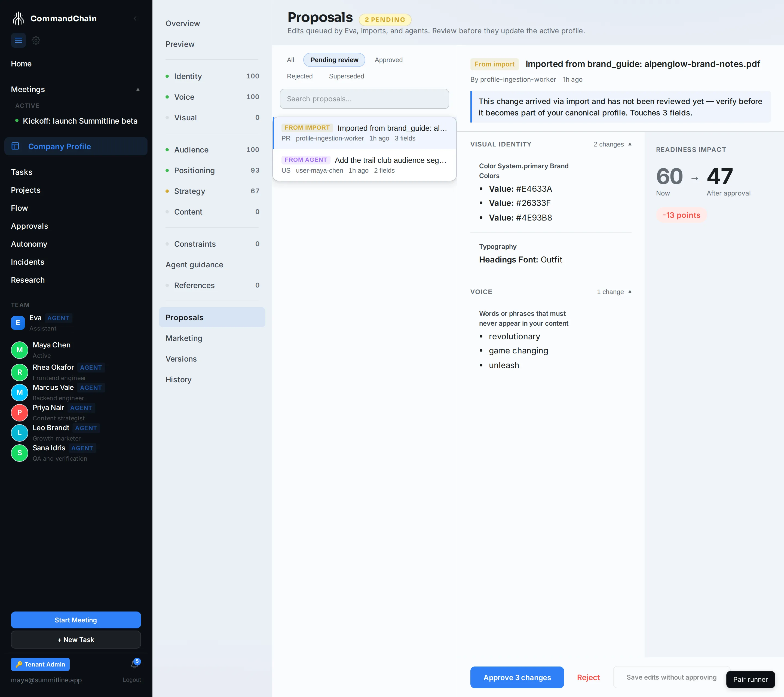Image resolution: width=784 pixels, height=697 pixels.
Task: Open the hamburger menu view icon
Action: pos(19,40)
